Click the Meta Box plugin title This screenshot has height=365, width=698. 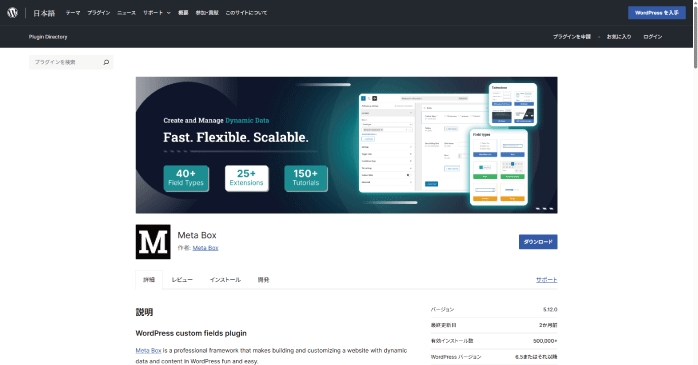point(197,235)
